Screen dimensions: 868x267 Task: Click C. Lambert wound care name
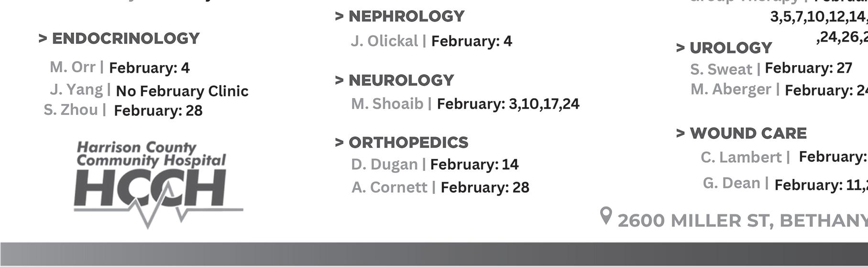[741, 157]
